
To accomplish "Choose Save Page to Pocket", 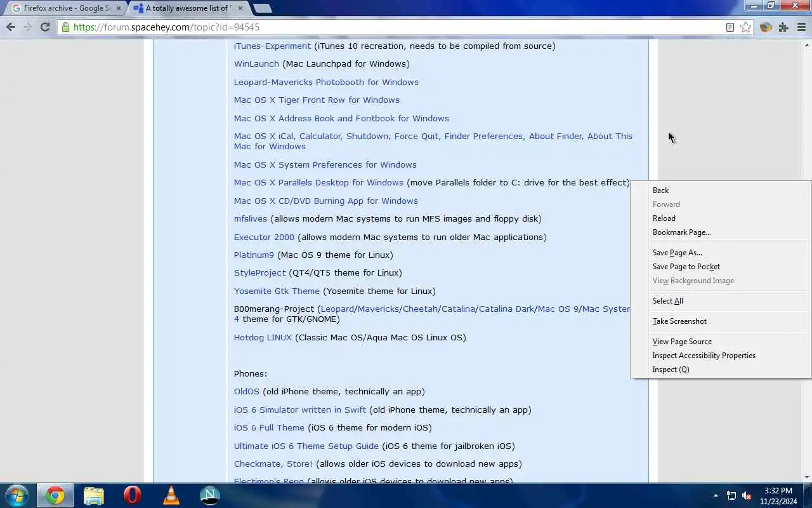I will click(721, 267).
